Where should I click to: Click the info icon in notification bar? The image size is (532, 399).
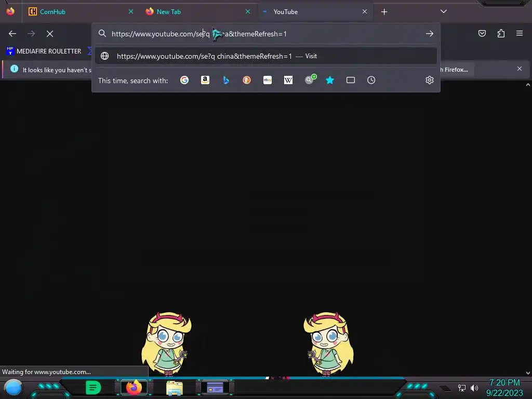[x=14, y=69]
